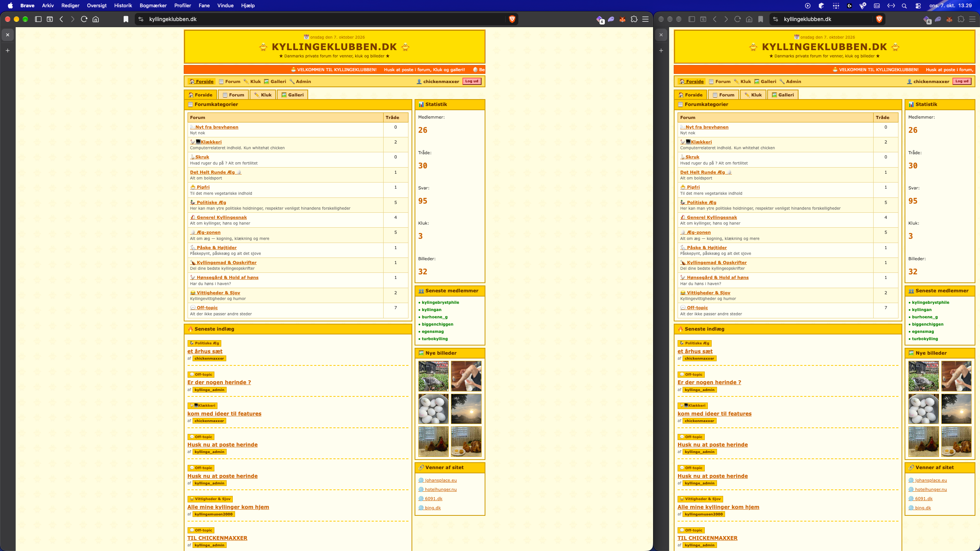Image resolution: width=980 pixels, height=551 pixels.
Task: Open 'kom med ideer til features' in right window
Action: pyautogui.click(x=714, y=414)
